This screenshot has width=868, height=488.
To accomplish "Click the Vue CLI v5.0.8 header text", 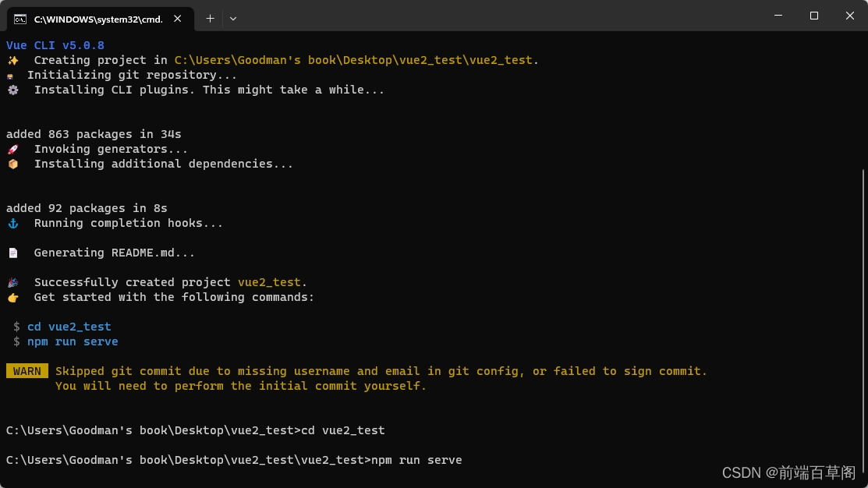I will click(x=55, y=45).
